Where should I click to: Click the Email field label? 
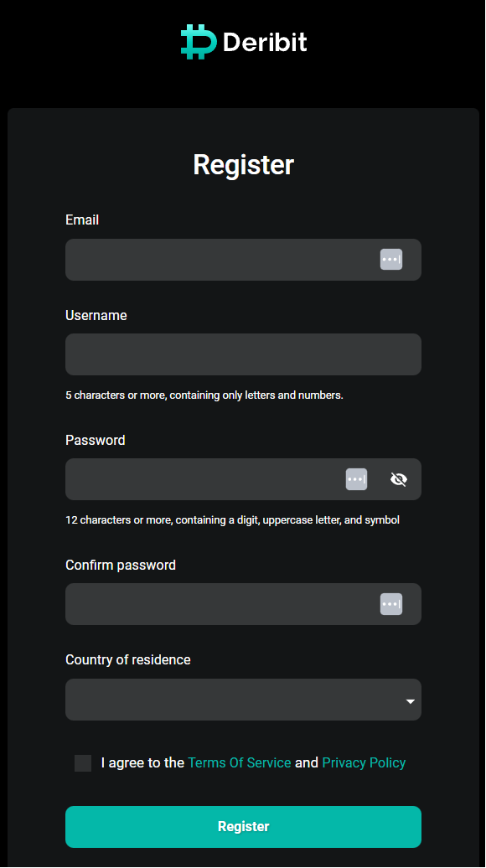point(82,220)
